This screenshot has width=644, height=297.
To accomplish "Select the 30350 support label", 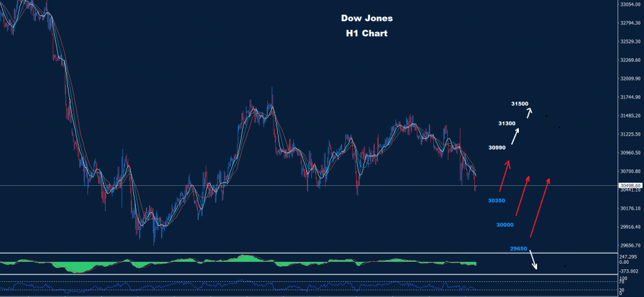I will 497,200.
